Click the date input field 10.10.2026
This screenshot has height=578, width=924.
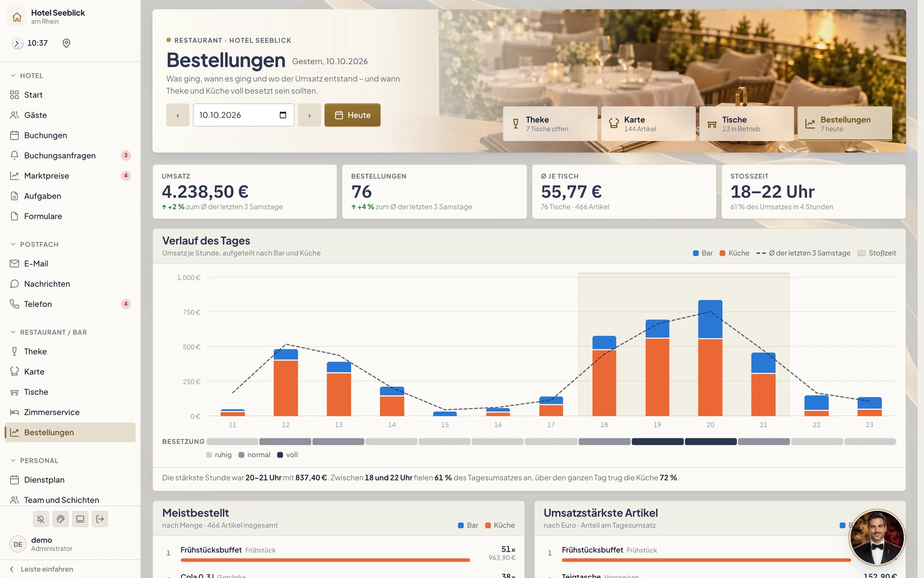point(243,115)
